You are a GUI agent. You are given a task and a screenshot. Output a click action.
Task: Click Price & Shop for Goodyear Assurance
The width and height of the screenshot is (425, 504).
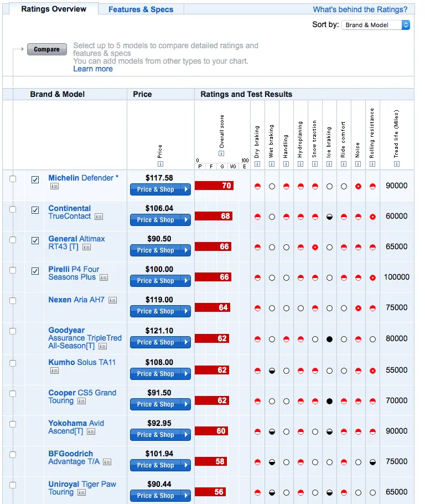coord(160,342)
